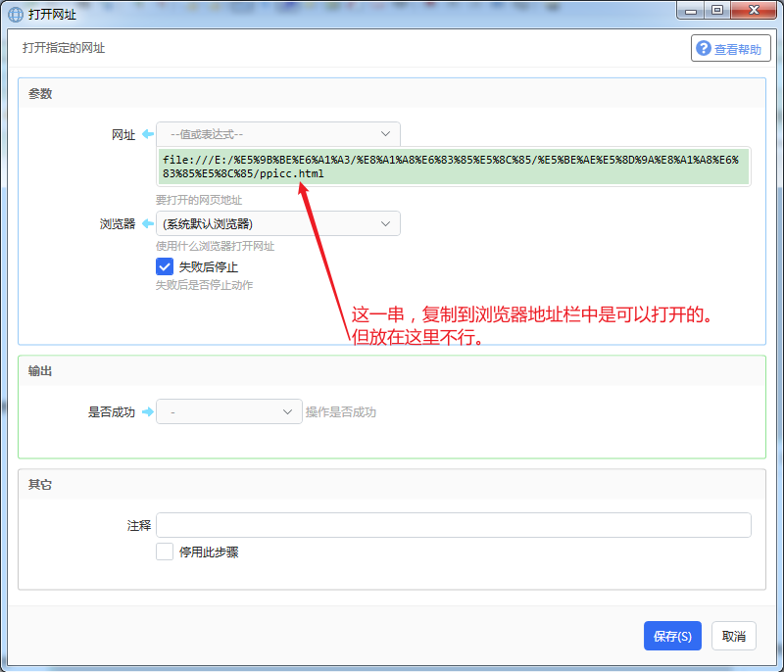Click the 注释 comment input field

point(454,525)
